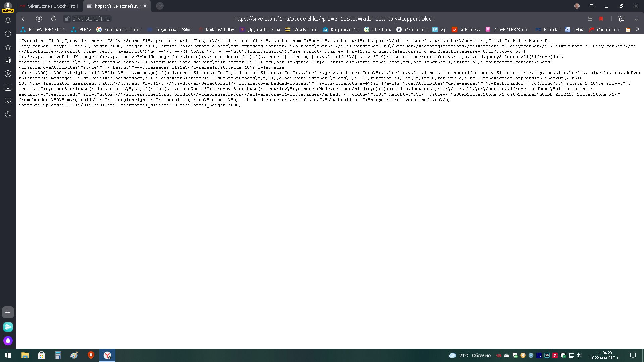Open a new tab with plus
The image size is (644, 362).
[x=160, y=6]
